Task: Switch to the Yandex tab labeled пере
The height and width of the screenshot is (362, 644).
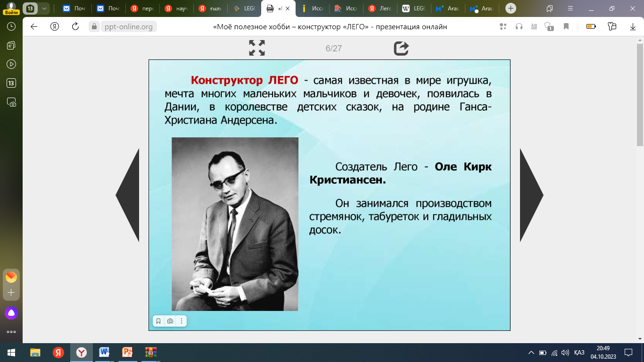Action: pos(142,8)
